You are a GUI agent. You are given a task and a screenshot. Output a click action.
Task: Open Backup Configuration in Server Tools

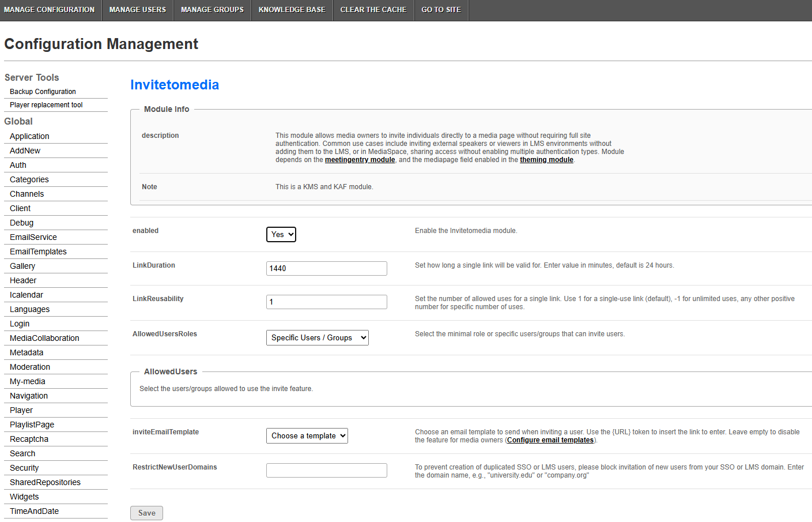tap(43, 92)
